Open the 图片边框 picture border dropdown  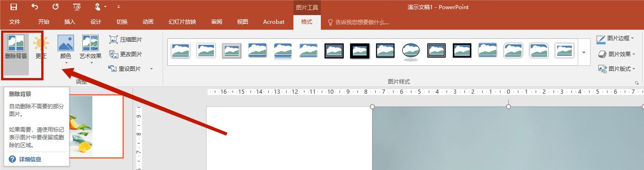615,38
